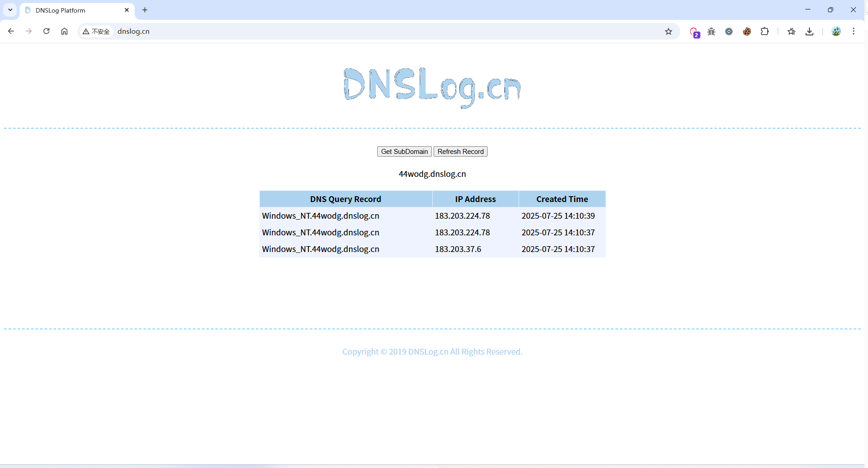Click the timestamp 2025-07-25 14:10:39
868x468 pixels.
tap(558, 216)
